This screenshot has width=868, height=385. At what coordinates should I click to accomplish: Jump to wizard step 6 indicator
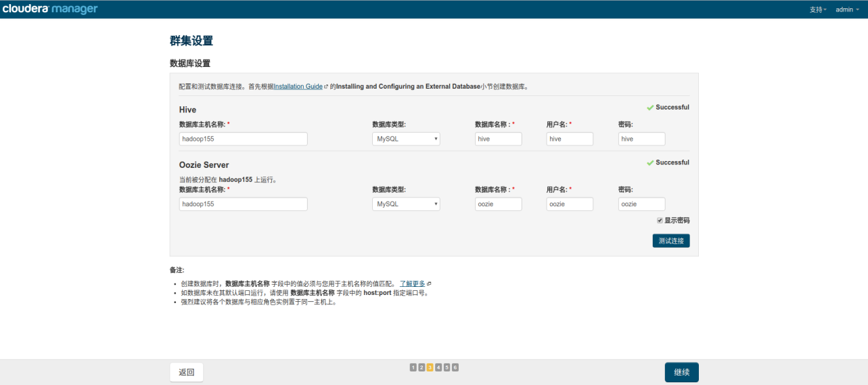(x=455, y=367)
